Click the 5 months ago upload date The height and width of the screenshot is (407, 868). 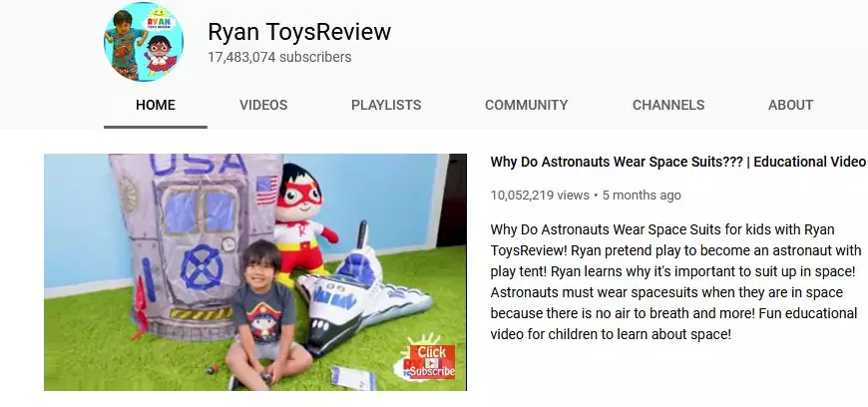tap(642, 195)
